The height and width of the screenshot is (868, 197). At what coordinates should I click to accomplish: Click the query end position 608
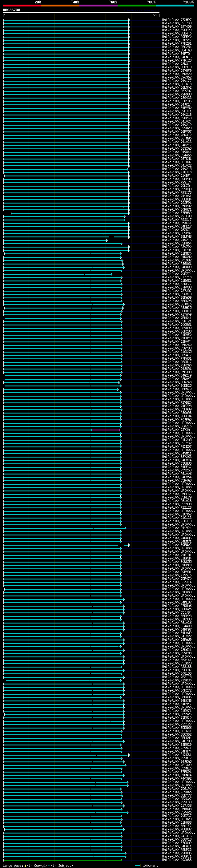pos(155,15)
